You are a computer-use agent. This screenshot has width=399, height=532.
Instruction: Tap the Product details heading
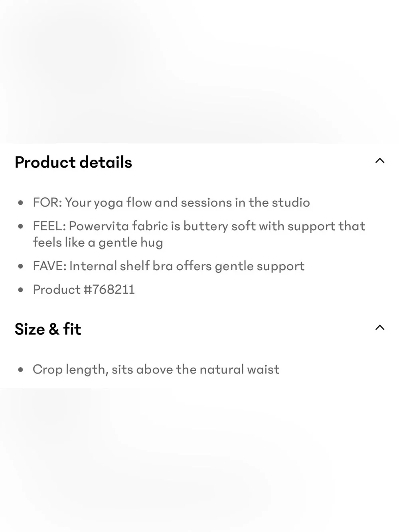73,162
